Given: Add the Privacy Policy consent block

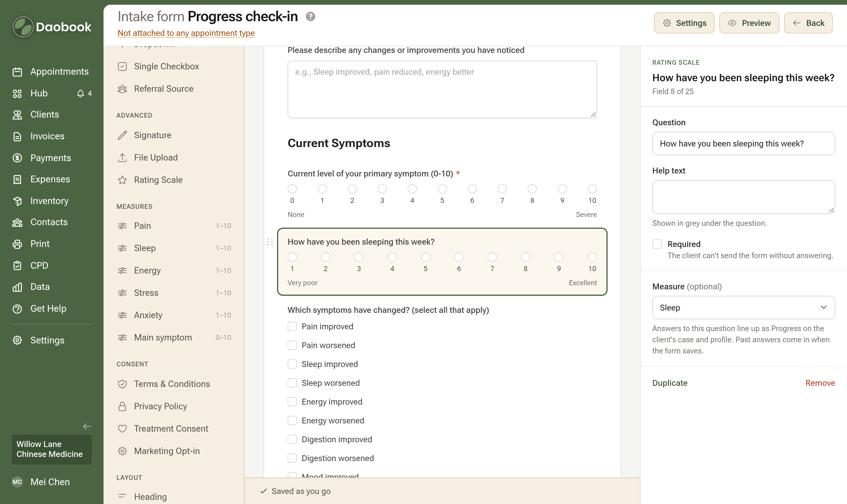Looking at the screenshot, I should [174, 406].
